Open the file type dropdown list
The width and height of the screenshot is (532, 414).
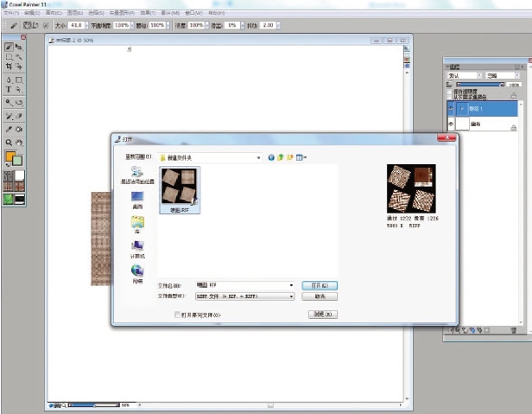click(292, 296)
